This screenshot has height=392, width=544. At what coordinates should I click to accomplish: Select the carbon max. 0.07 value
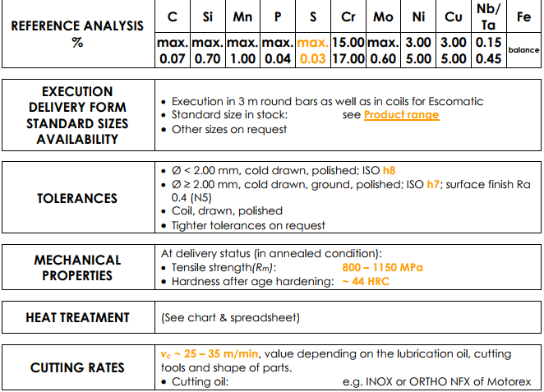tap(173, 50)
